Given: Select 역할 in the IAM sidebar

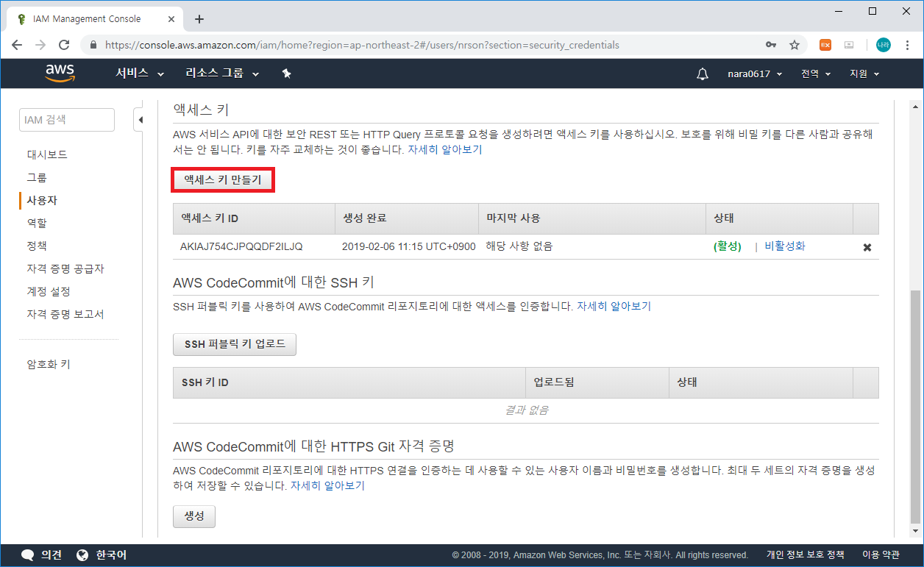Looking at the screenshot, I should point(37,223).
